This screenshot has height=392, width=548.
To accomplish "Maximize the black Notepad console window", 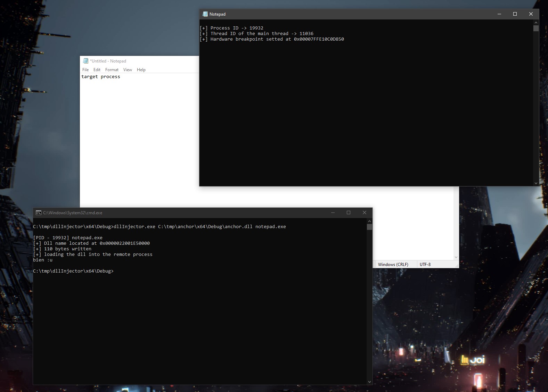I will click(515, 14).
